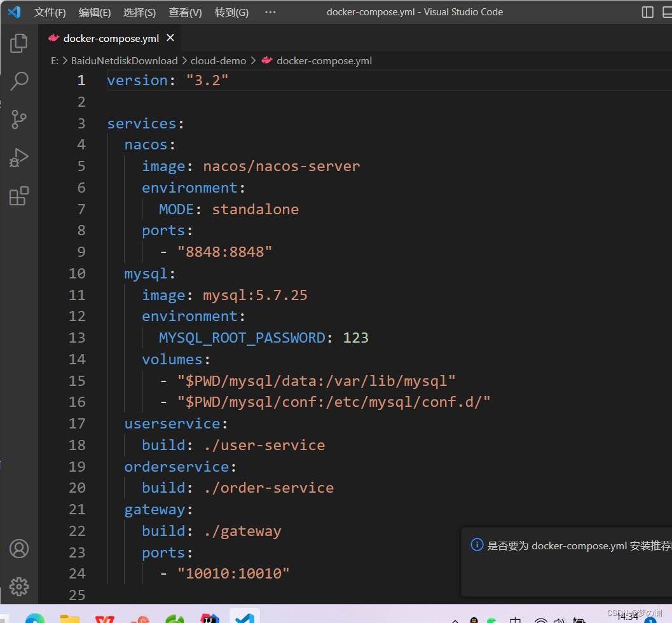Open the Search view in activity bar
This screenshot has width=672, height=623.
(19, 81)
